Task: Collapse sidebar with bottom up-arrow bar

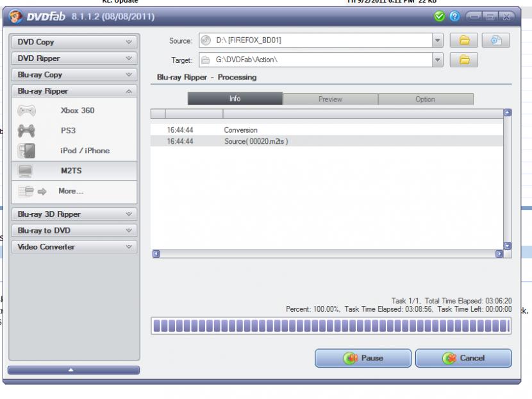Action: click(x=74, y=370)
